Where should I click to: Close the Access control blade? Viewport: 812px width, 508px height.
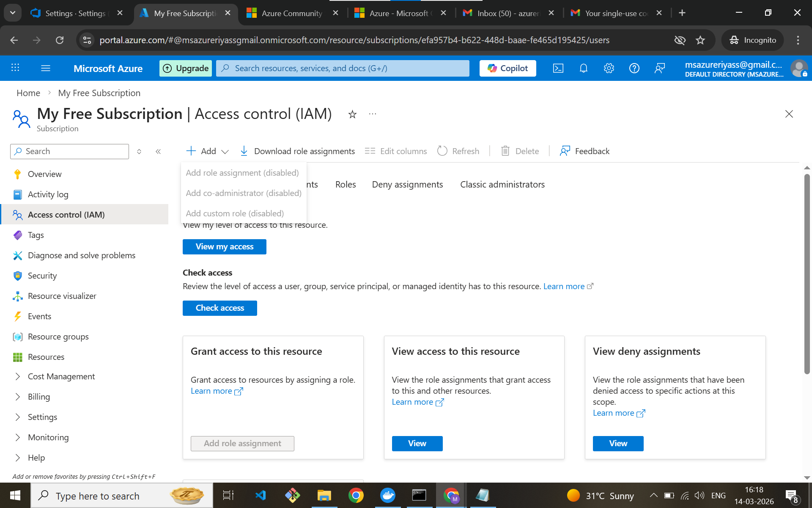(789, 114)
